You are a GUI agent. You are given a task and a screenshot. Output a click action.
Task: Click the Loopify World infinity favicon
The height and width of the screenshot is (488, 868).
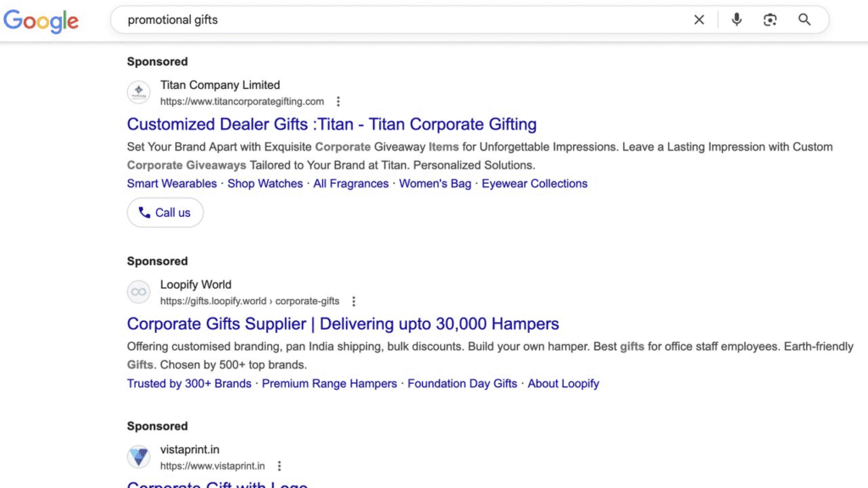click(x=138, y=291)
